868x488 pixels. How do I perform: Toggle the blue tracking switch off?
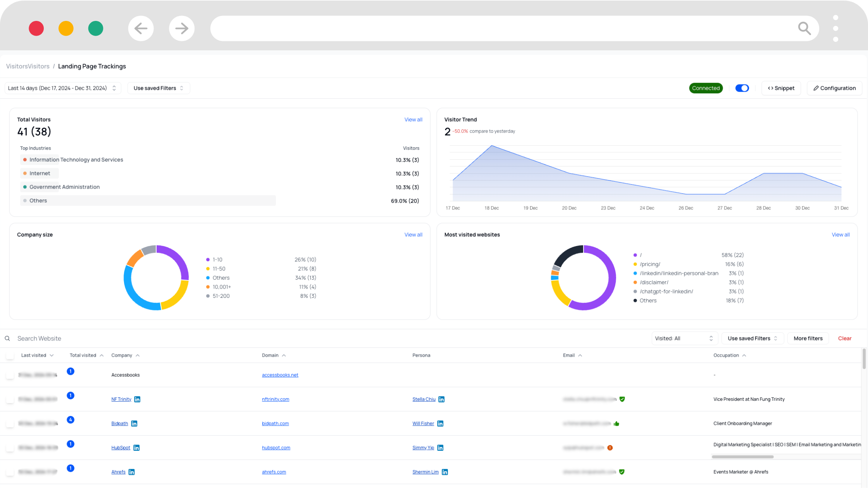pyautogui.click(x=742, y=88)
